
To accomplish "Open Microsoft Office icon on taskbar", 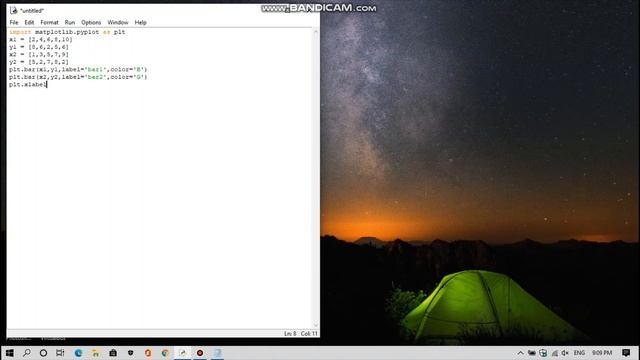I will click(x=148, y=353).
